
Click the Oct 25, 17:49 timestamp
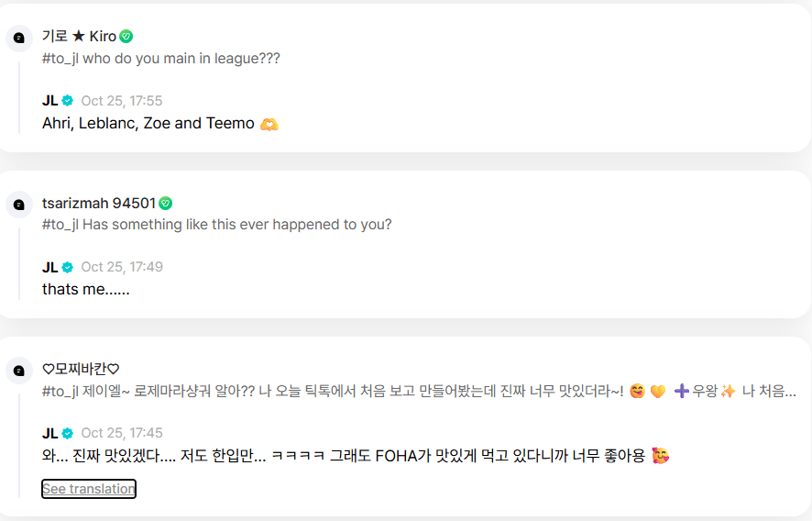point(121,267)
